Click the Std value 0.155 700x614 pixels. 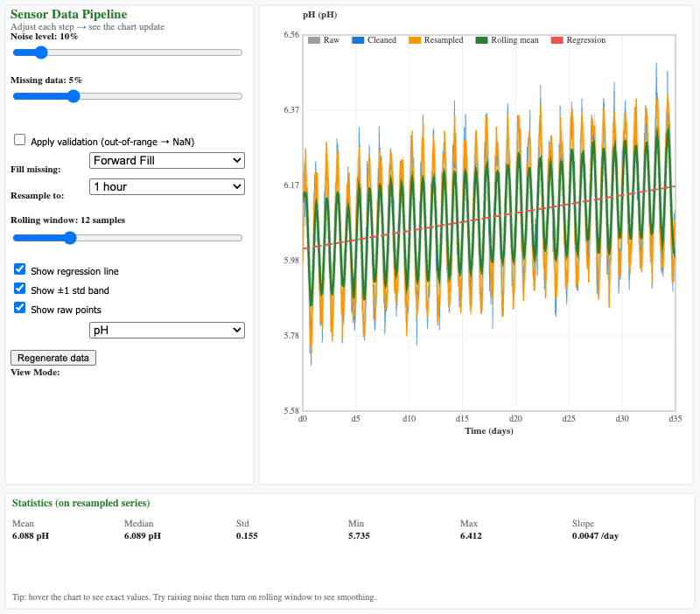point(247,536)
